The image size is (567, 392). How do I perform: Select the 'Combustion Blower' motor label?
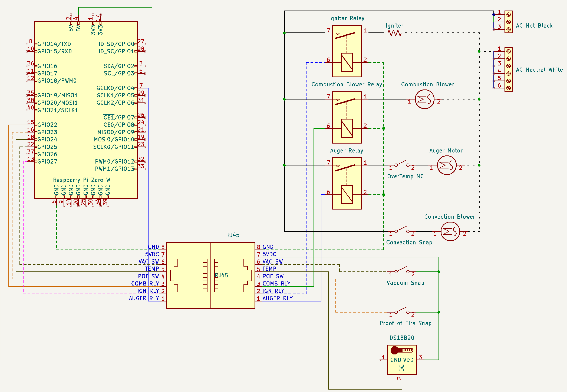pyautogui.click(x=428, y=84)
